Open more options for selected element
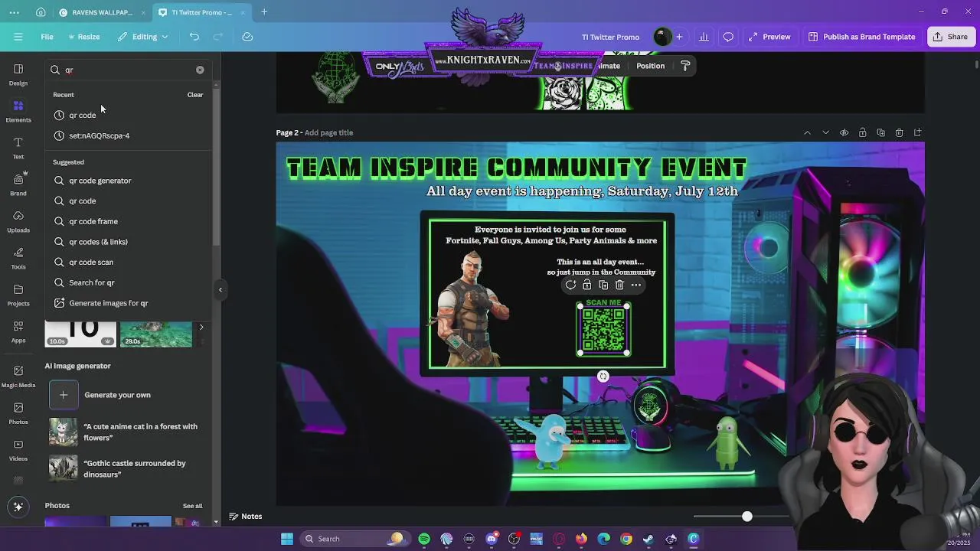The width and height of the screenshot is (980, 551). click(636, 285)
